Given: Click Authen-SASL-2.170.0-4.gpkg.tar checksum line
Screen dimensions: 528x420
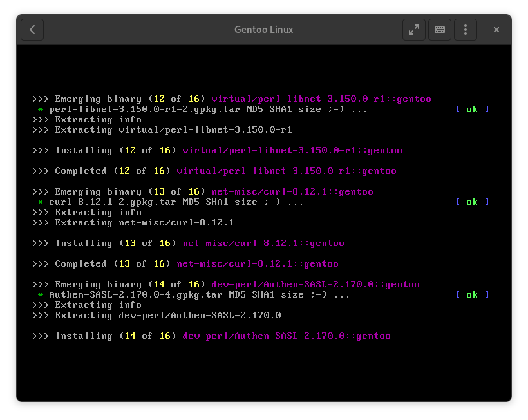Looking at the screenshot, I should pyautogui.click(x=194, y=295).
